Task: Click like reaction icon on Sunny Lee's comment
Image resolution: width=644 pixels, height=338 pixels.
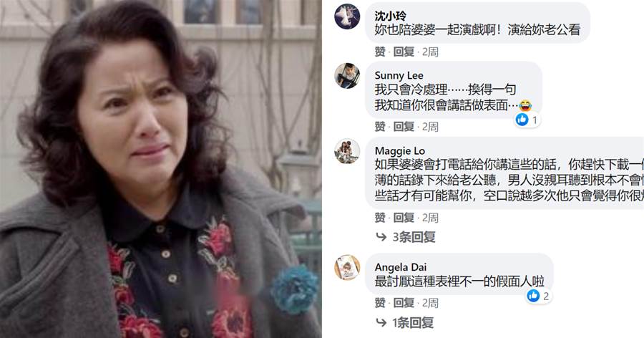Action: click(522, 120)
